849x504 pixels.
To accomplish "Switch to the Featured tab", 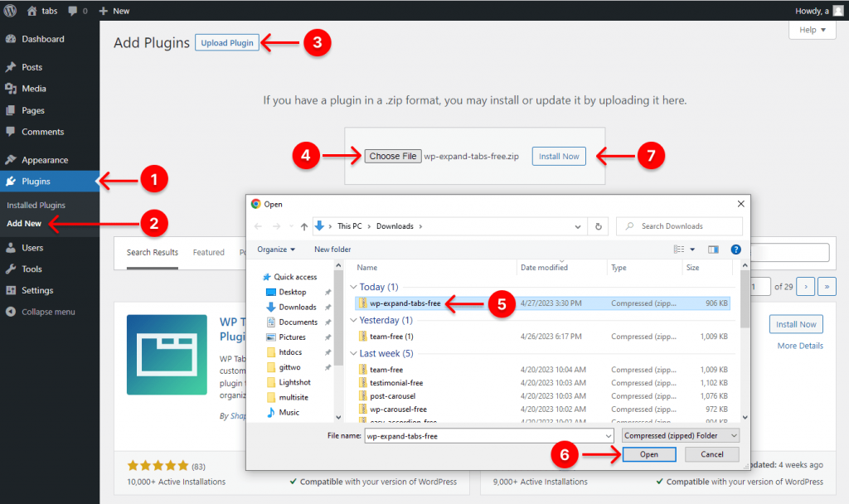I will tap(208, 252).
